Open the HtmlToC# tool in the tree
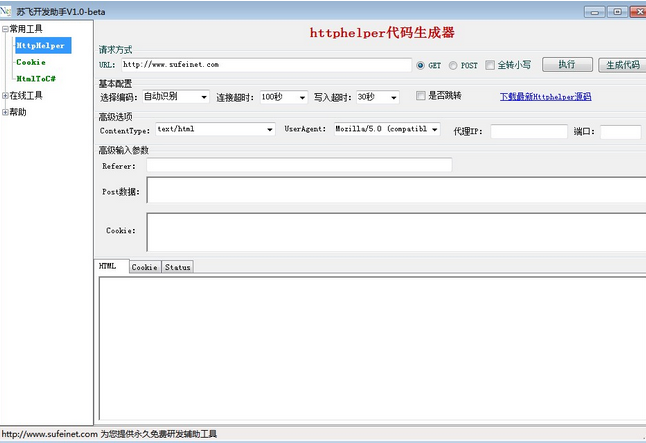 pos(36,79)
